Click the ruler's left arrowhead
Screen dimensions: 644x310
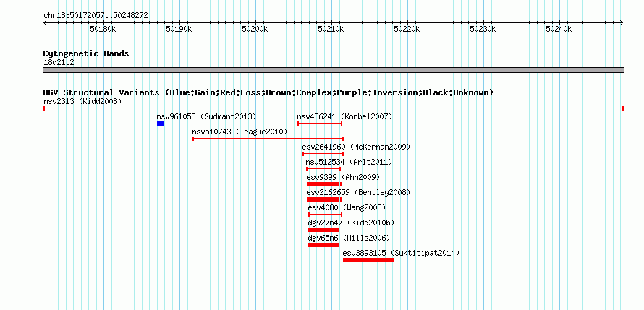click(x=45, y=22)
